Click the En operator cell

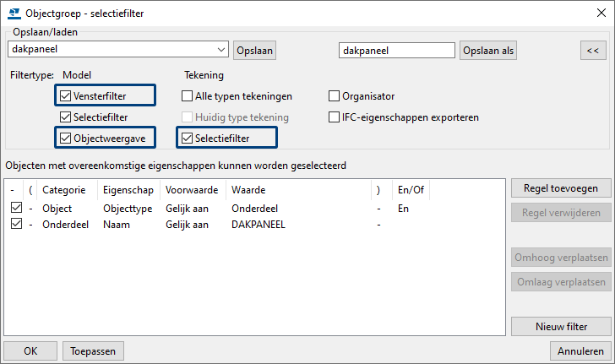click(x=403, y=209)
